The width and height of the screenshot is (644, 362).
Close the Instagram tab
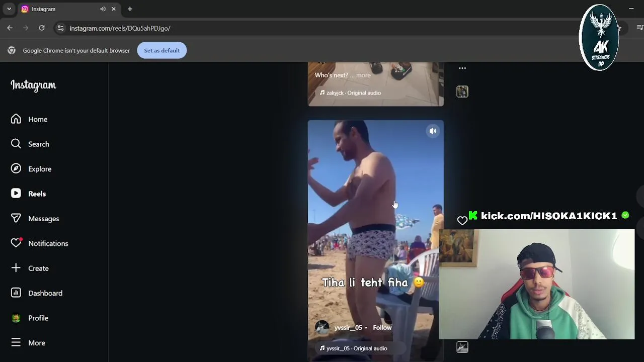point(114,9)
